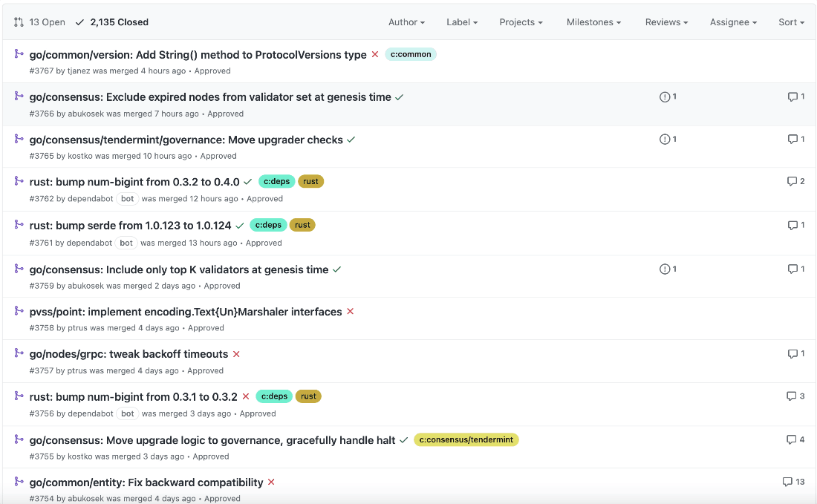Click the failed status X on PR #3756
Image resolution: width=817 pixels, height=504 pixels.
pos(245,397)
